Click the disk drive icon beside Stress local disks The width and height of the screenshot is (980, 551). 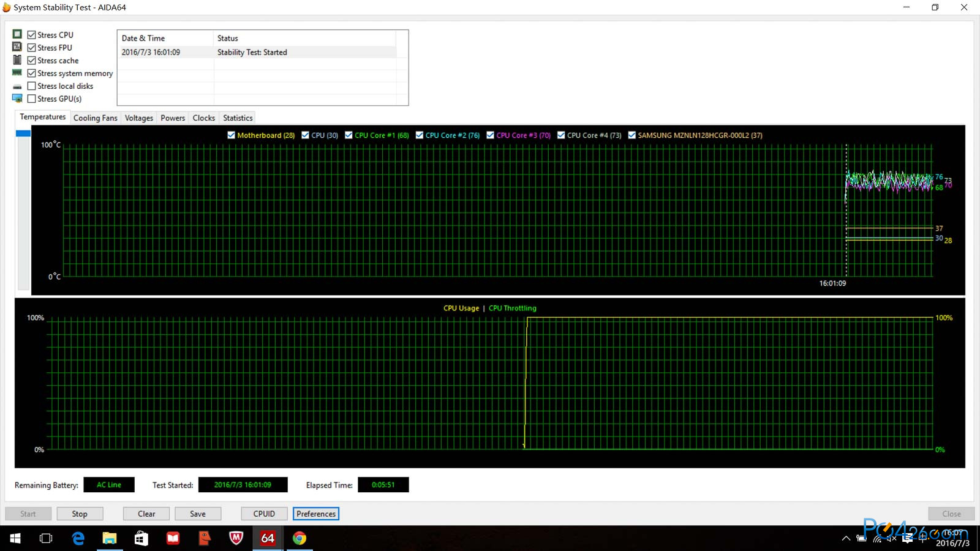17,86
